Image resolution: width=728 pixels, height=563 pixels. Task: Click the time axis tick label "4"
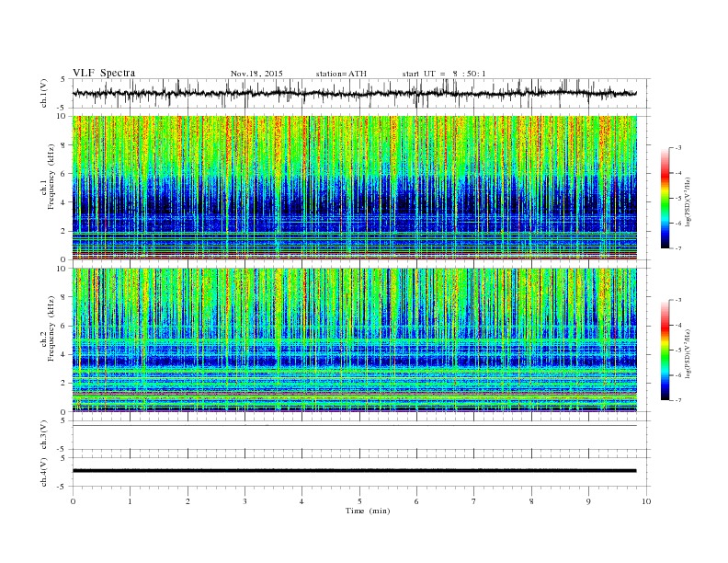point(301,501)
